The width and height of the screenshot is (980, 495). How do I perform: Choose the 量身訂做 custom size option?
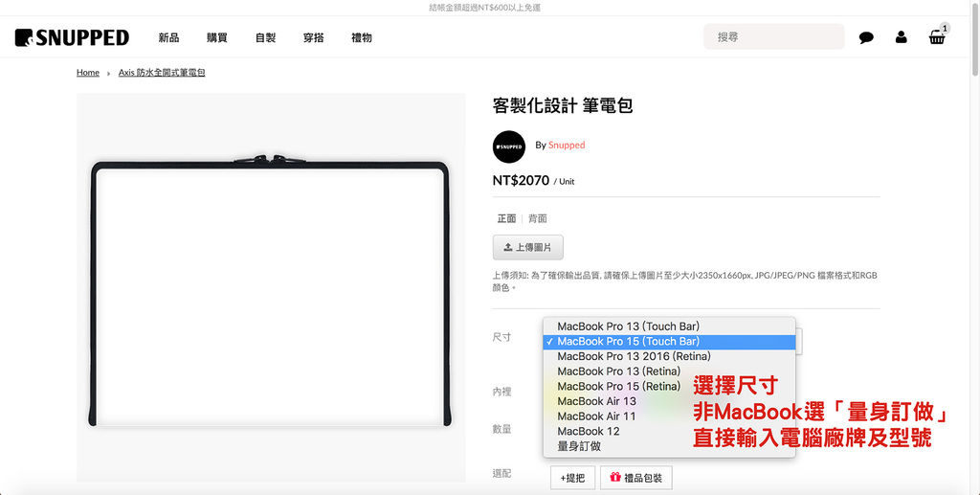[669, 446]
